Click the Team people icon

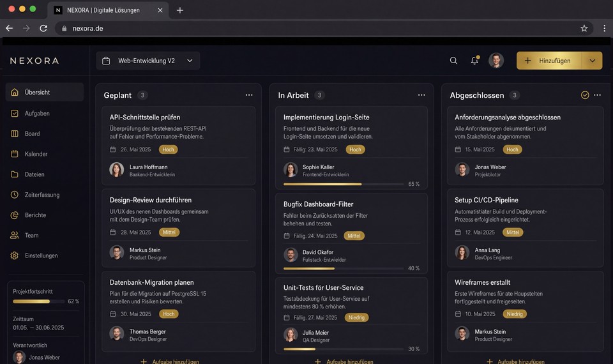click(15, 236)
